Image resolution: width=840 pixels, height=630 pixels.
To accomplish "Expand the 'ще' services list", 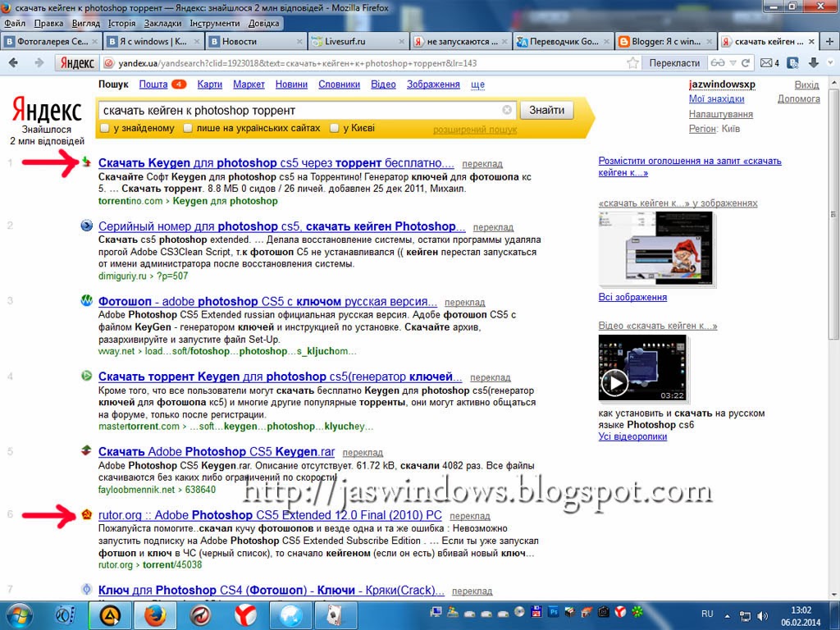I will (478, 84).
